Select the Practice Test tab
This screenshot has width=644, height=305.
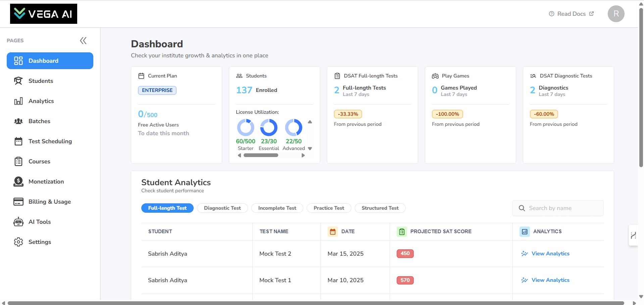(x=329, y=208)
